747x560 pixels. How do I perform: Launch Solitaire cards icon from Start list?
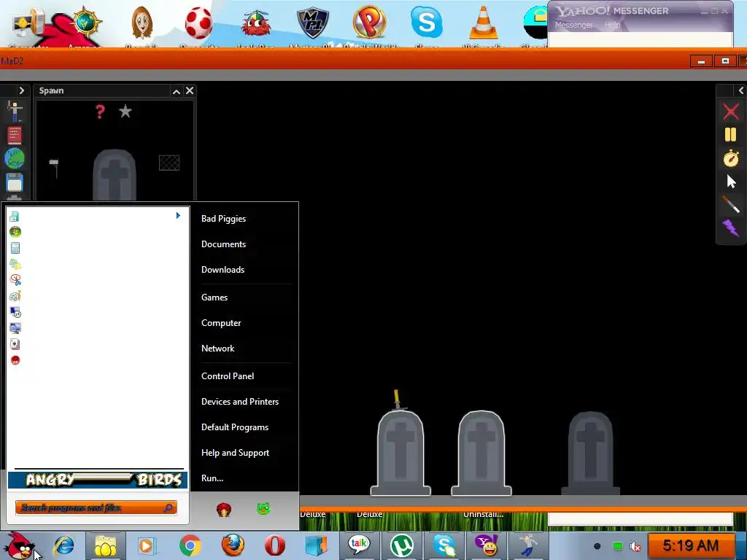[15, 344]
